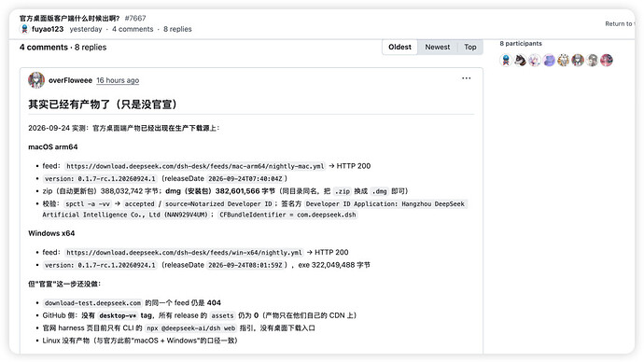Select the first participant avatar
The width and height of the screenshot is (644, 362).
506,61
